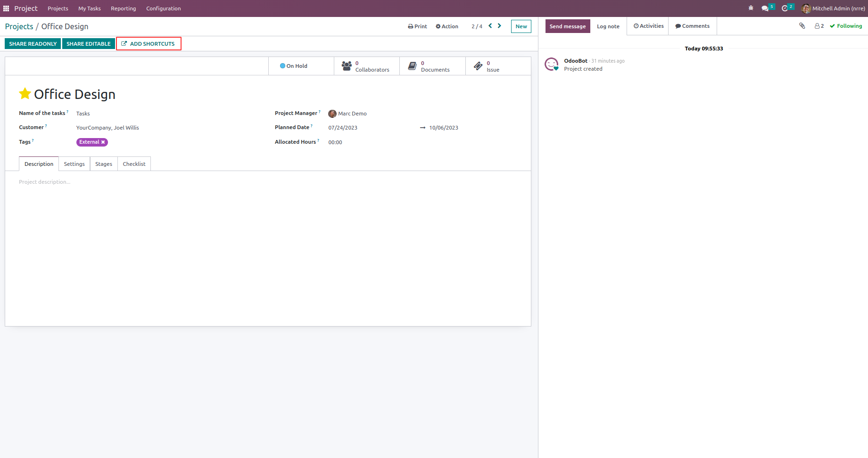Click the Share Editable button
The width and height of the screenshot is (868, 458).
(x=89, y=44)
